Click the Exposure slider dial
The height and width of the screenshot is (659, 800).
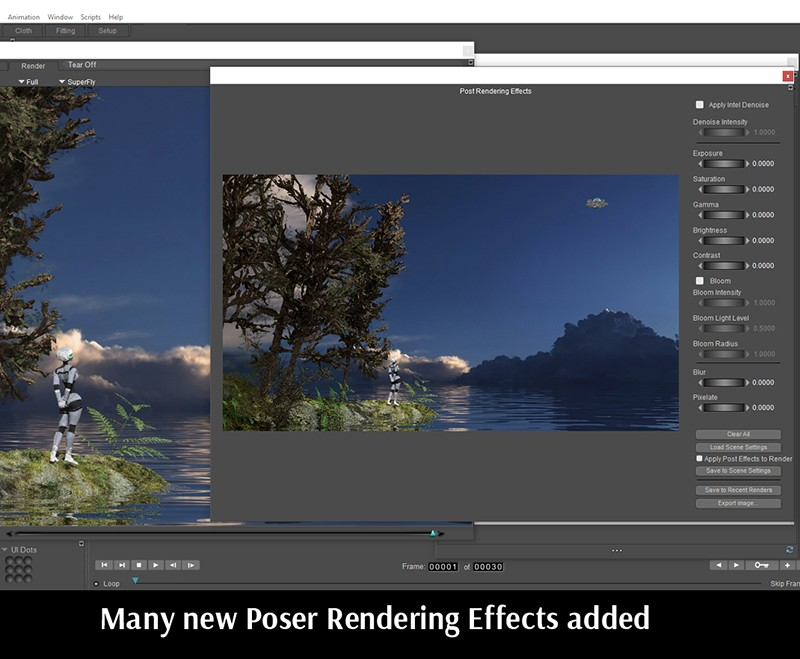click(721, 163)
